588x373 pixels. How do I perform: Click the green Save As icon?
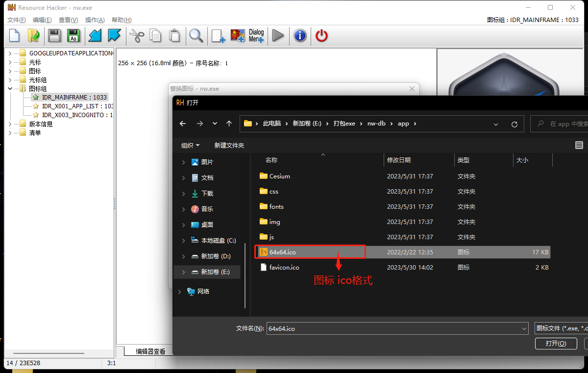[73, 35]
